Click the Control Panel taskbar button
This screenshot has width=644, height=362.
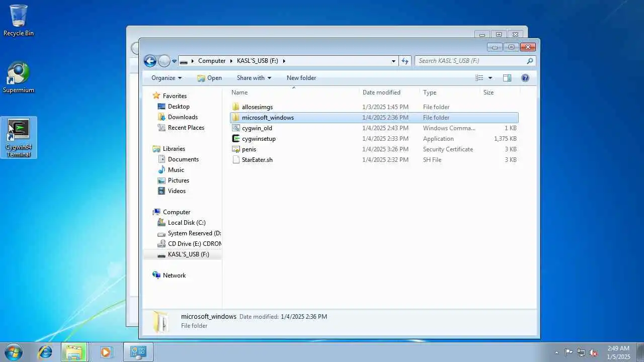pyautogui.click(x=138, y=352)
